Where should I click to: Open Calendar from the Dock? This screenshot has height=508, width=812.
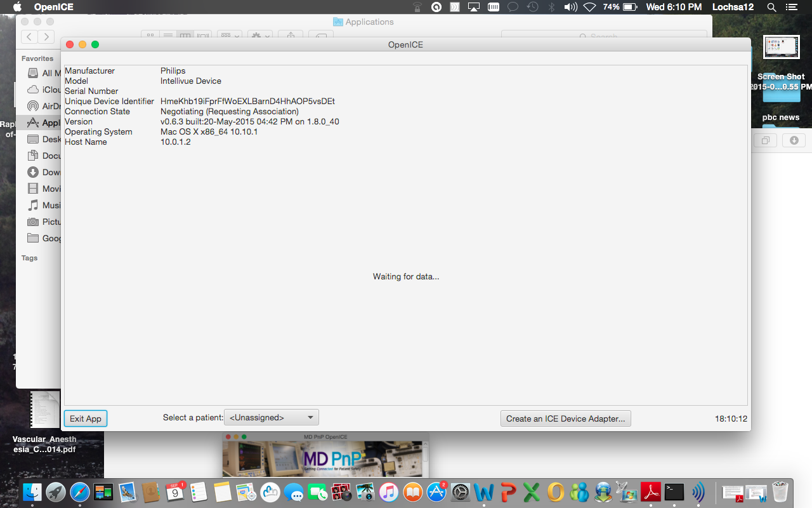click(x=174, y=491)
